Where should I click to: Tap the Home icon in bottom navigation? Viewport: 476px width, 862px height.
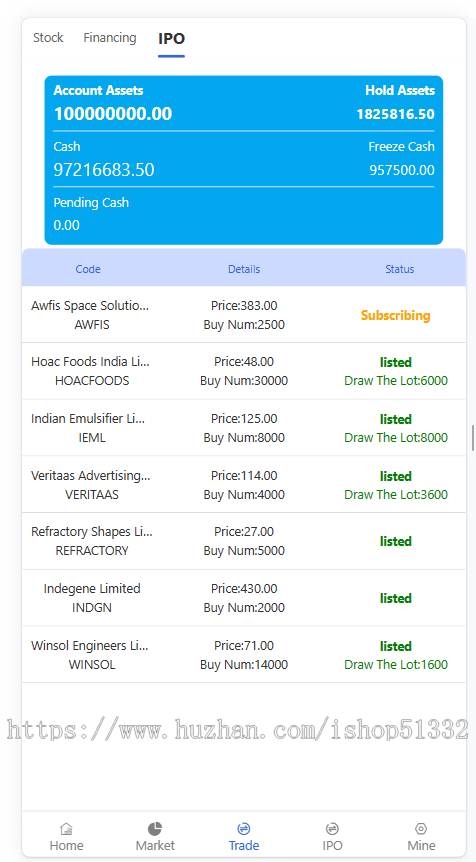tap(67, 828)
